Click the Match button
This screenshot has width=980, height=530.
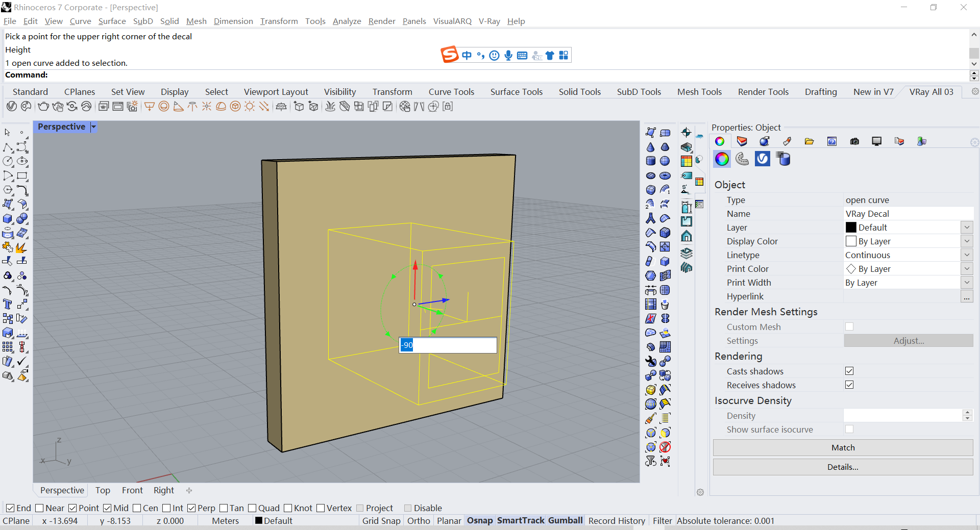843,447
